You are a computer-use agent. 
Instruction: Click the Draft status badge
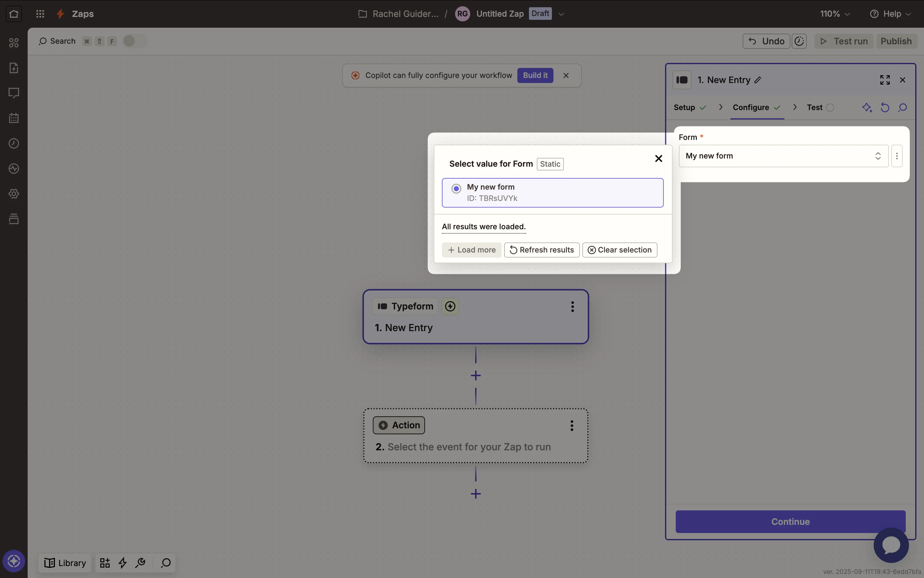click(x=540, y=14)
